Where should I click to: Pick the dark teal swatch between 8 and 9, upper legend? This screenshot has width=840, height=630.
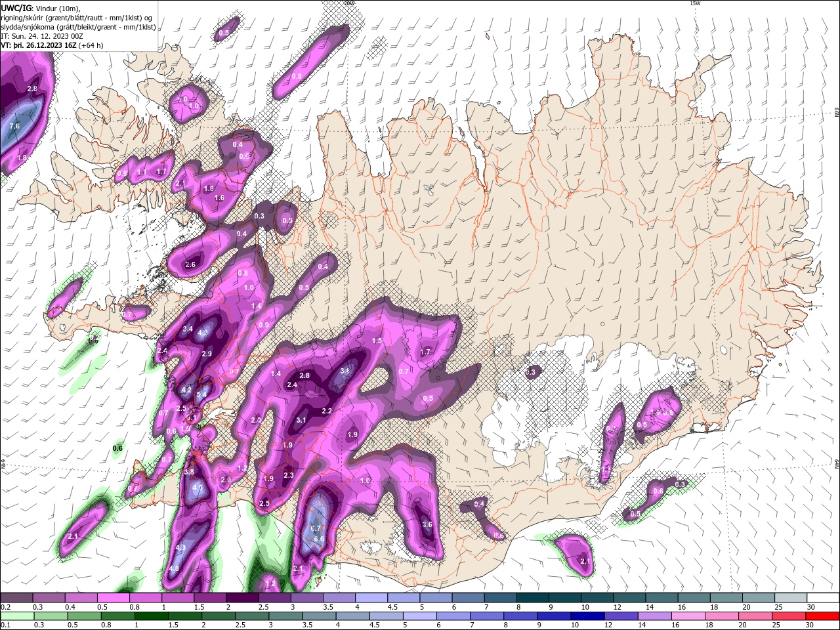click(532, 598)
